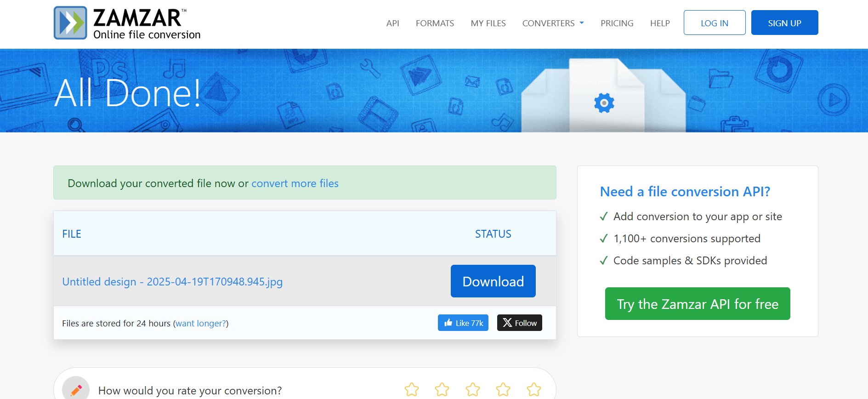Image resolution: width=868 pixels, height=399 pixels.
Task: Rate the conversion four stars
Action: click(x=503, y=390)
